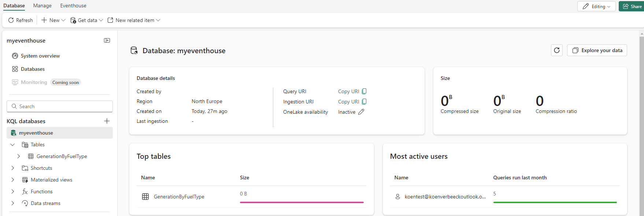Click Explore your data button
This screenshot has height=216, width=644.
597,50
